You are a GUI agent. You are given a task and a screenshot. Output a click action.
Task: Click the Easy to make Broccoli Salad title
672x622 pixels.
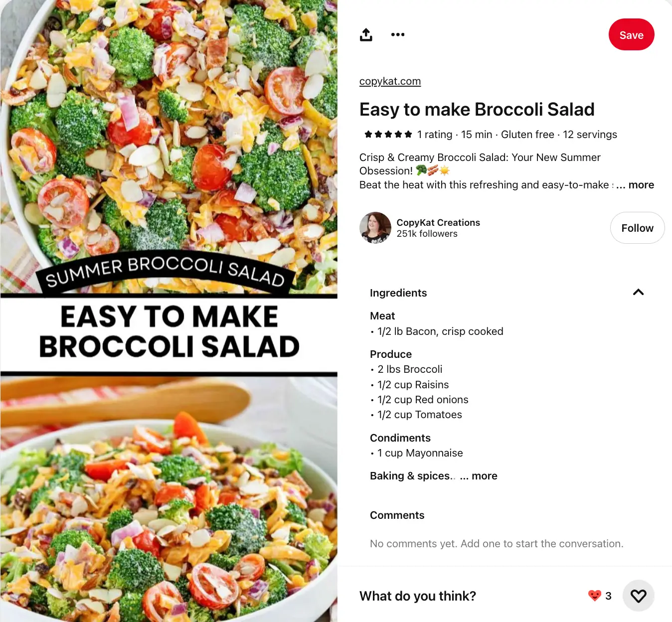click(x=477, y=110)
